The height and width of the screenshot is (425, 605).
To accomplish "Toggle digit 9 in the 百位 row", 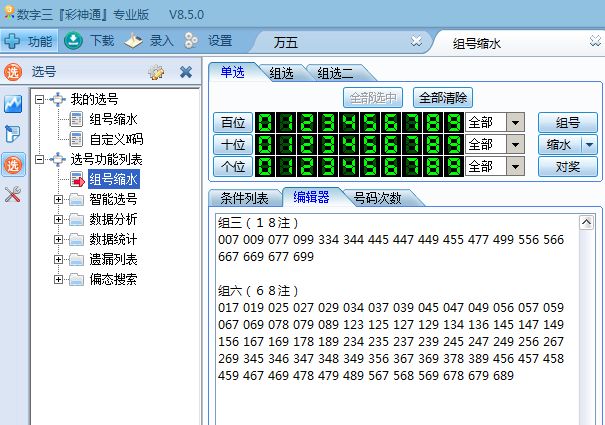I will (454, 123).
